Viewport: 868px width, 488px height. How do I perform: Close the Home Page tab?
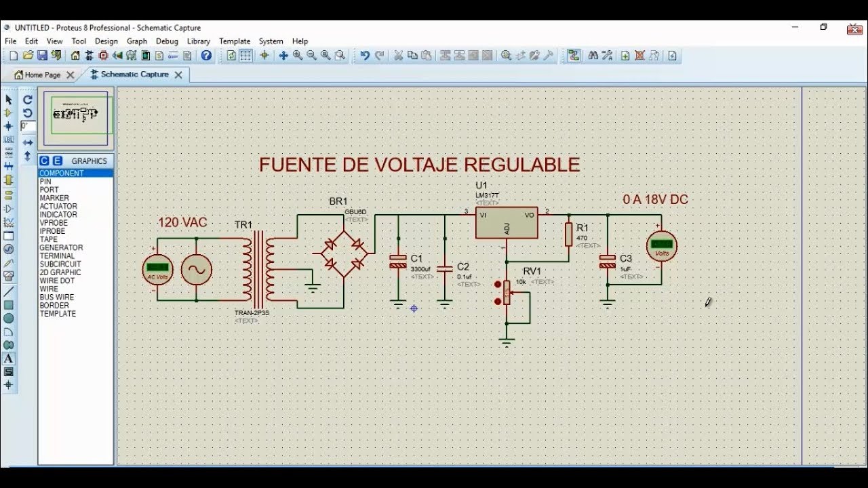pos(70,75)
